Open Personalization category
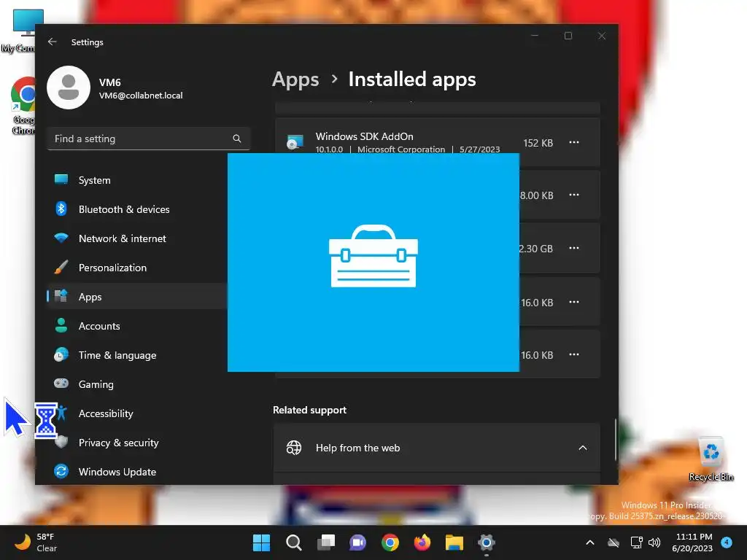The width and height of the screenshot is (747, 560). coord(137,268)
